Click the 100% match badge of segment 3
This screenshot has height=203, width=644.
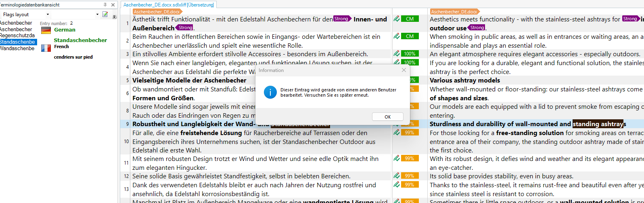coord(410,53)
